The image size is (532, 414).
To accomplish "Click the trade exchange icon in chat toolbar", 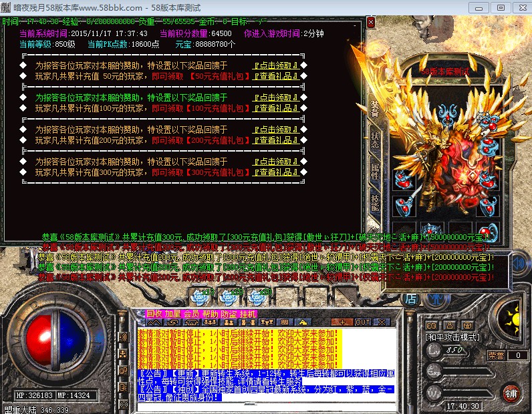I will 173,323.
